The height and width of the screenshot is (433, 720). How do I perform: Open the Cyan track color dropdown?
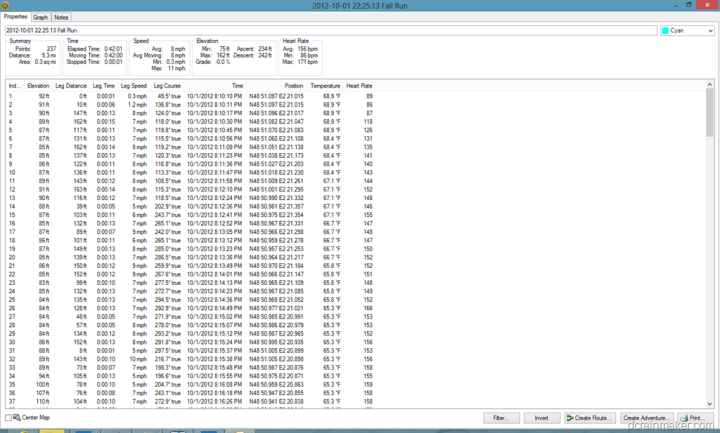point(687,30)
